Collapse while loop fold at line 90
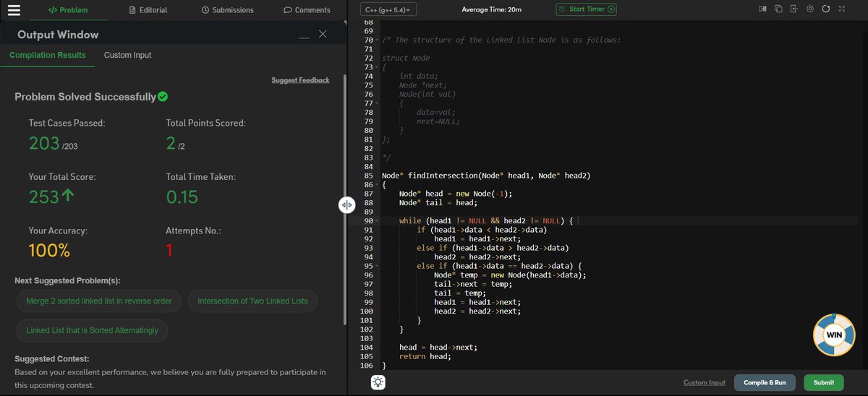The image size is (868, 396). click(x=378, y=221)
